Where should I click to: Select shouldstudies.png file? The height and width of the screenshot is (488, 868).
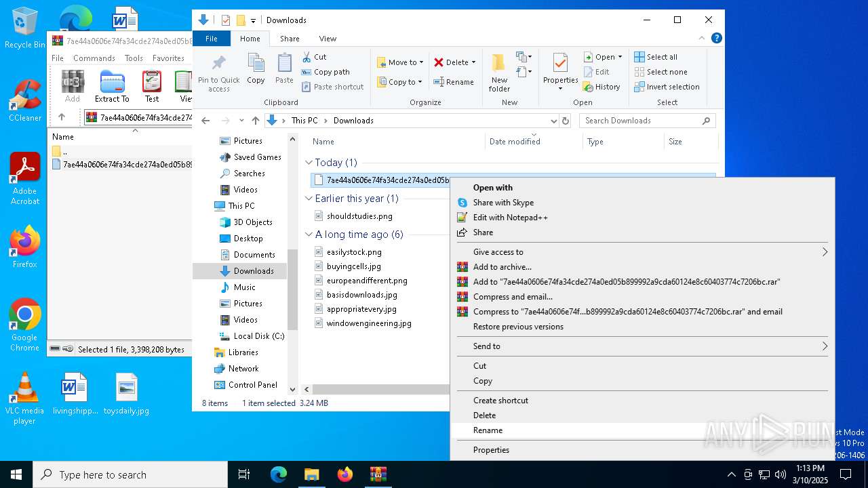[x=359, y=216]
